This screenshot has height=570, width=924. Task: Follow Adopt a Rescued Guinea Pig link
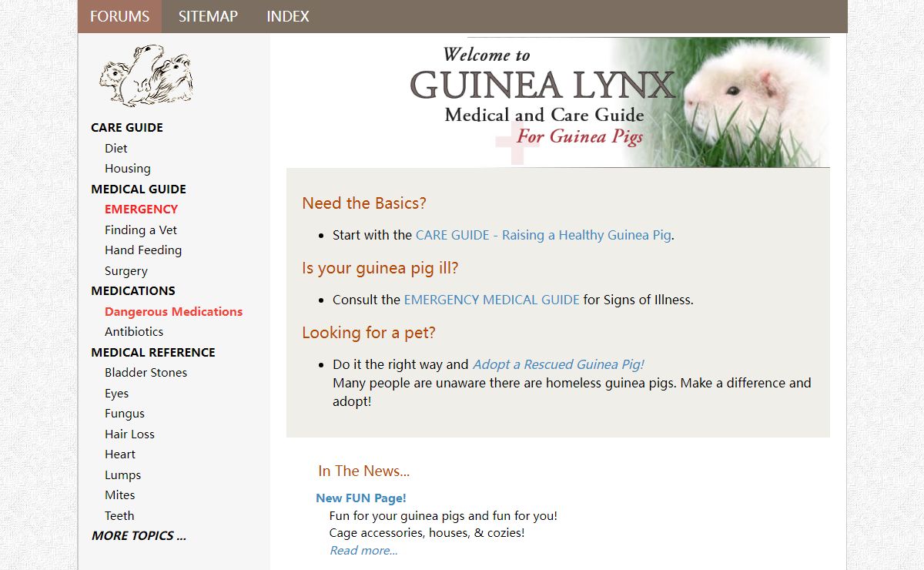tap(557, 364)
